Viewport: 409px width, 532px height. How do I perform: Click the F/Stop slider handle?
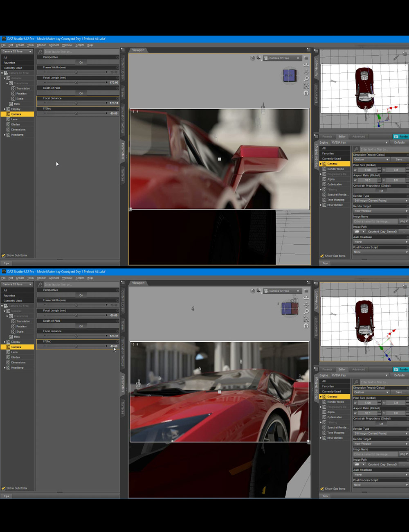[76, 113]
